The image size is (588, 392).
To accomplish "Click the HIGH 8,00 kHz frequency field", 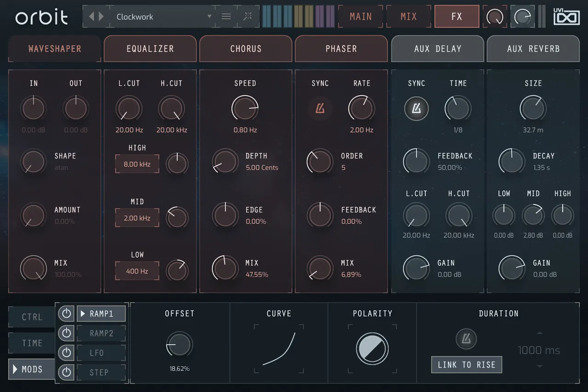I will pos(137,164).
